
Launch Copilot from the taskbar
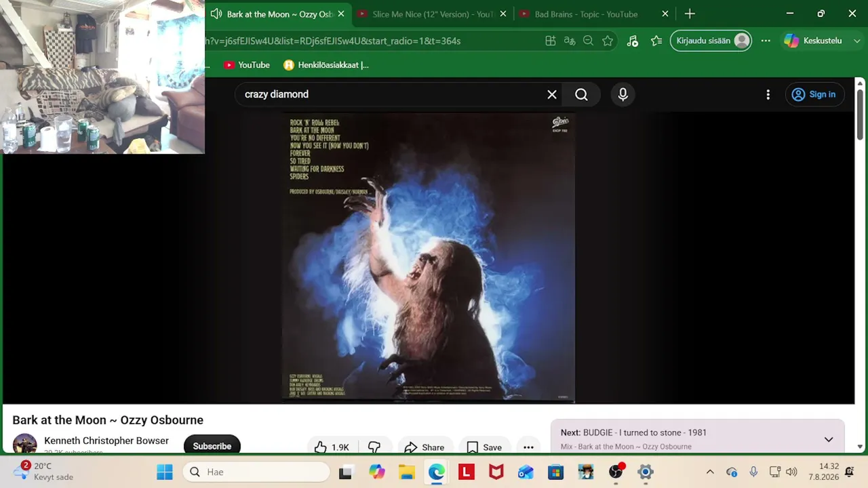(x=377, y=472)
